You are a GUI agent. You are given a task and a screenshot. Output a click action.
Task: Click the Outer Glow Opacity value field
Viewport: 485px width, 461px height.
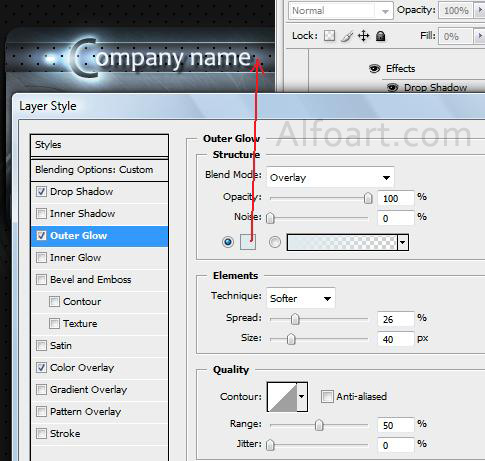(x=396, y=199)
